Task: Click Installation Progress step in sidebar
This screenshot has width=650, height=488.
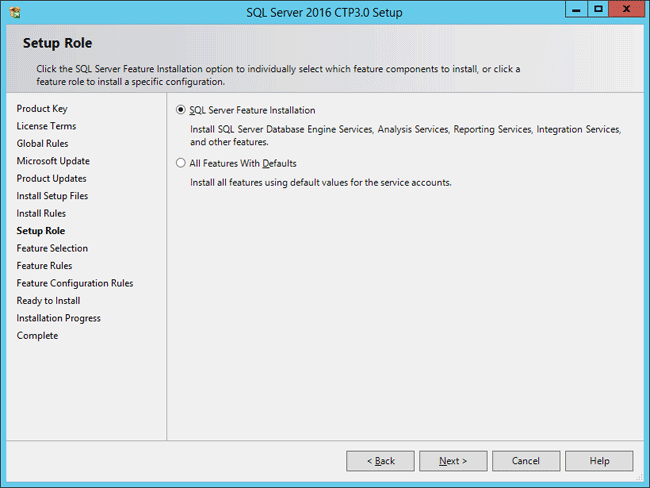Action: tap(58, 318)
